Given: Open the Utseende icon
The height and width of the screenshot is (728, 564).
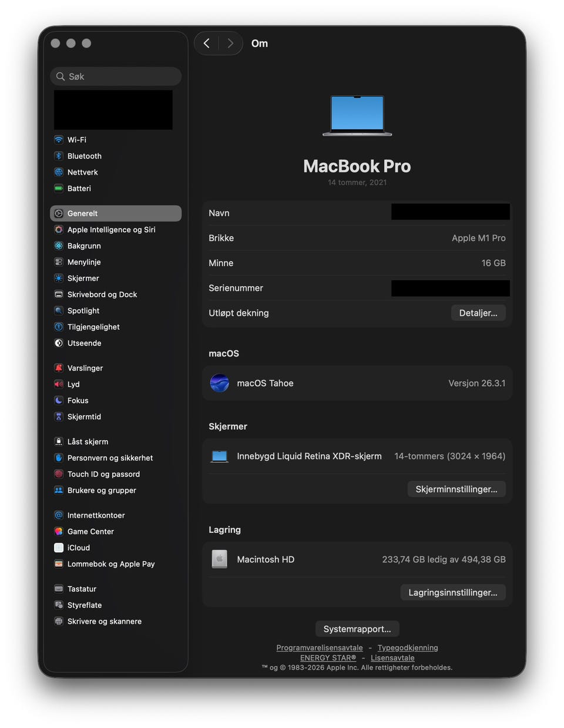Looking at the screenshot, I should tap(59, 343).
